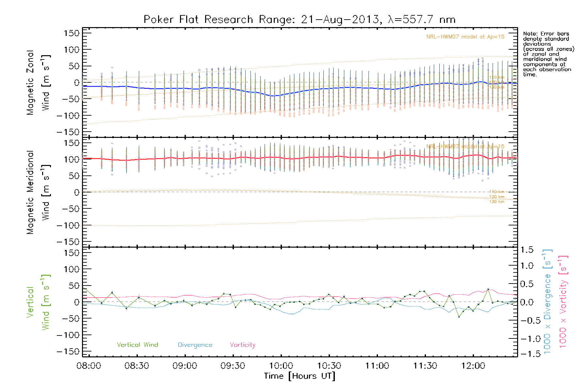Click the 1.5 tick on right axis
This screenshot has width=588, height=392.
(x=527, y=250)
